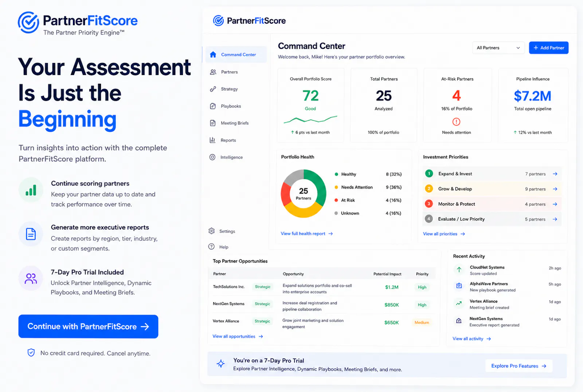Click the document icon beside Generate more executive reports
The height and width of the screenshot is (392, 583).
(31, 234)
